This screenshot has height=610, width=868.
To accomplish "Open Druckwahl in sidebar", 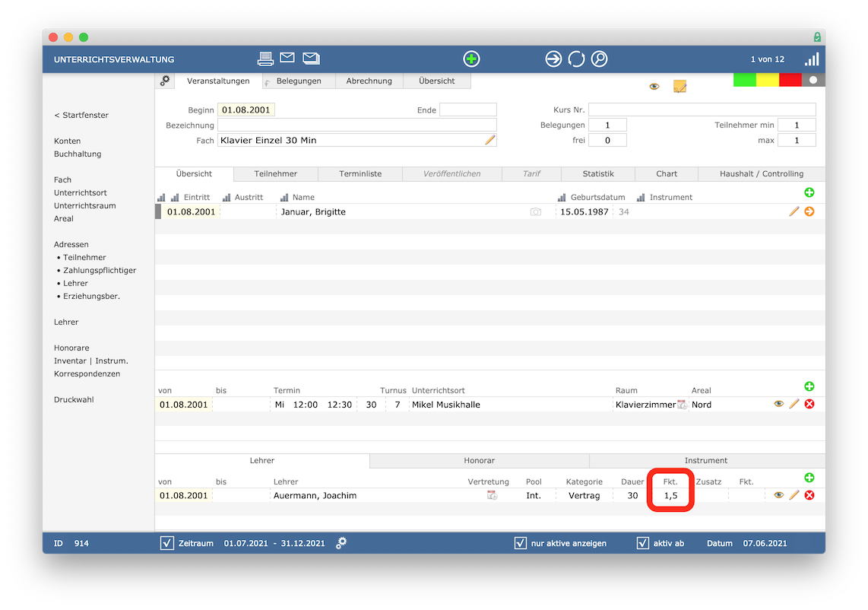I will [74, 399].
